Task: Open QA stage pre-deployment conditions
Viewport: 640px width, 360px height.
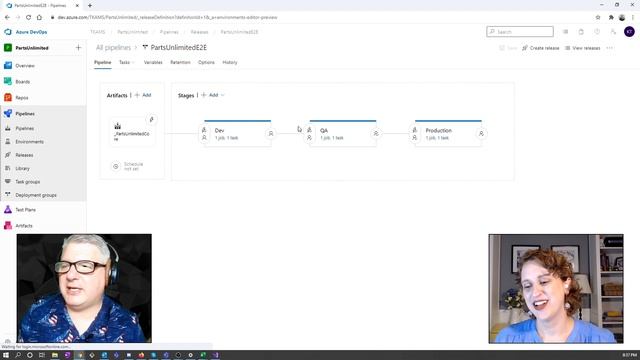Action: tap(309, 133)
